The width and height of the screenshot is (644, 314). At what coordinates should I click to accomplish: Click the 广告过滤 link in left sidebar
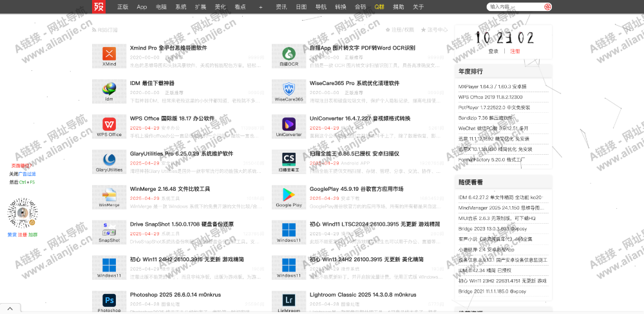coord(27,174)
